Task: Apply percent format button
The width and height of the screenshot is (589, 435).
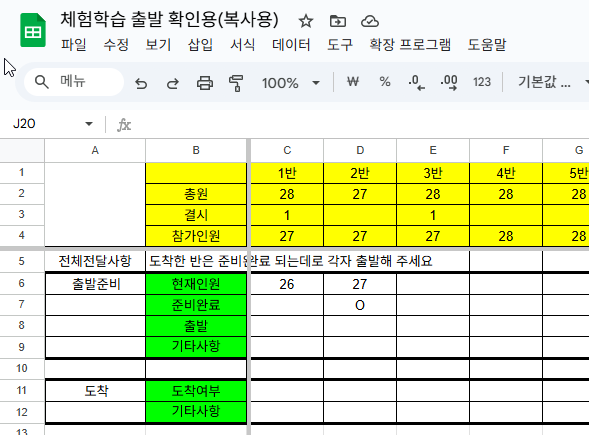Action: (x=385, y=82)
